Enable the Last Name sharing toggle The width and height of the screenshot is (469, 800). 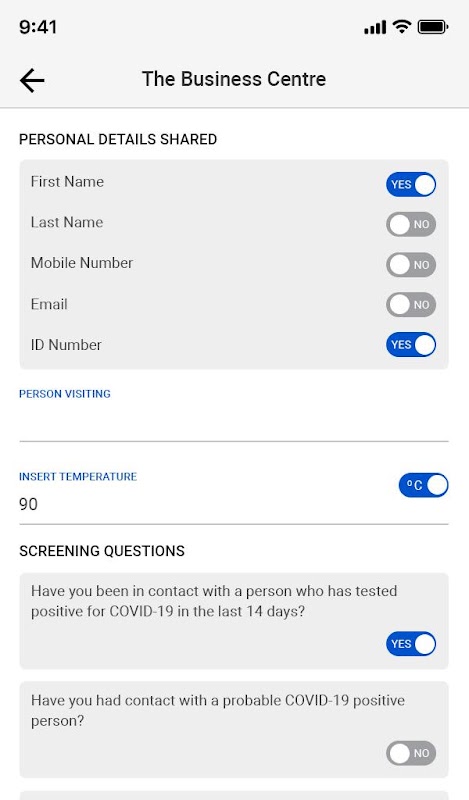point(411,224)
